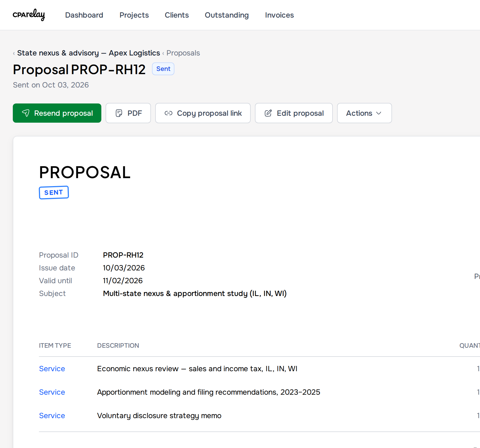This screenshot has height=448, width=480.
Task: Open the Dashboard nav item
Action: pos(84,15)
